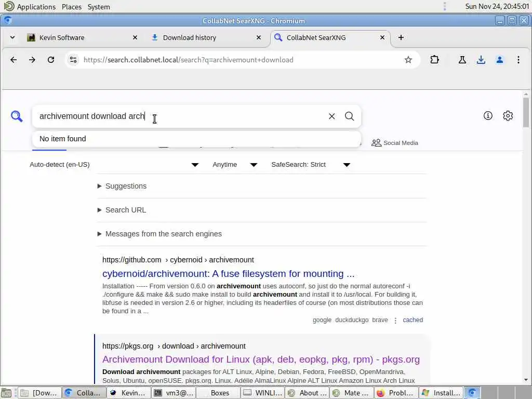Close the Download history tab
The image size is (532, 399).
click(x=259, y=37)
